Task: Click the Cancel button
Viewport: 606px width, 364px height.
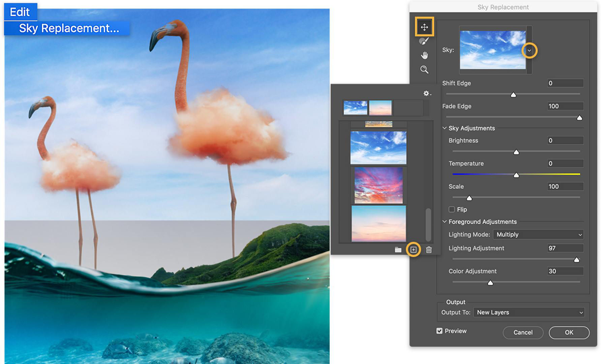Action: [523, 332]
